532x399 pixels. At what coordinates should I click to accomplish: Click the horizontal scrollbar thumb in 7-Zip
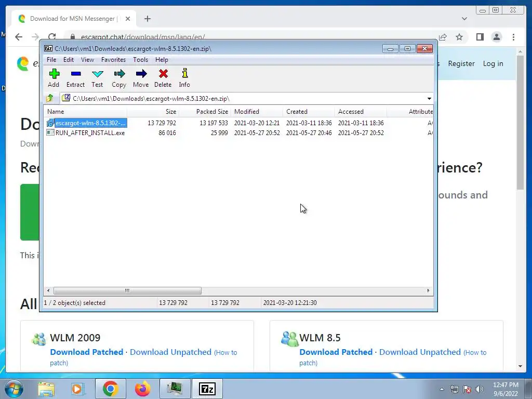127,291
